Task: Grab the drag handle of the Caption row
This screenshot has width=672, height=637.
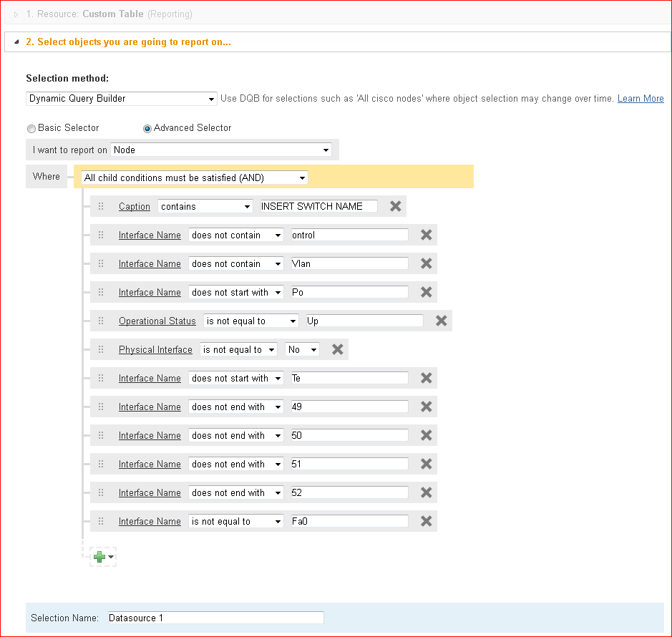Action: (x=101, y=206)
